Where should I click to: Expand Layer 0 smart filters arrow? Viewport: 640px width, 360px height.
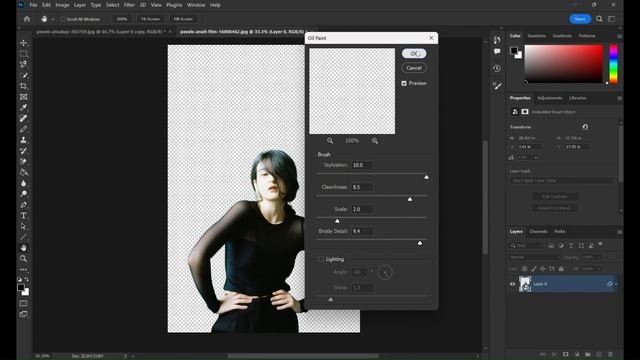tap(616, 284)
